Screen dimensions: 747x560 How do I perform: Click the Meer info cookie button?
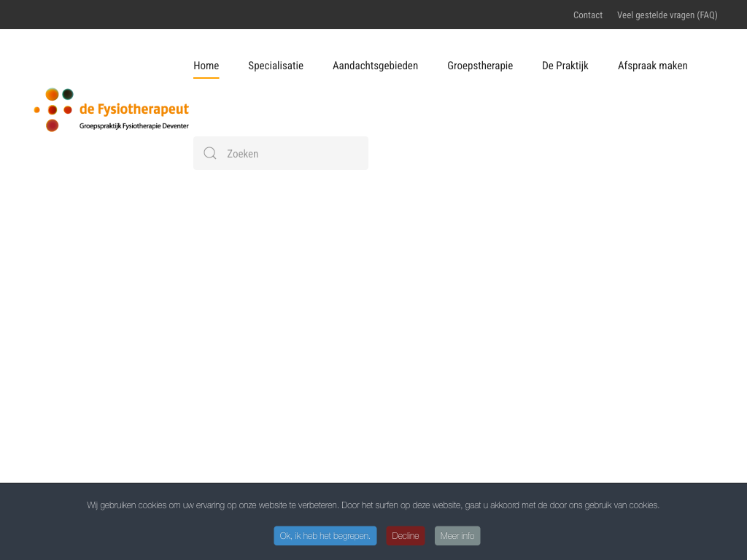(x=457, y=536)
